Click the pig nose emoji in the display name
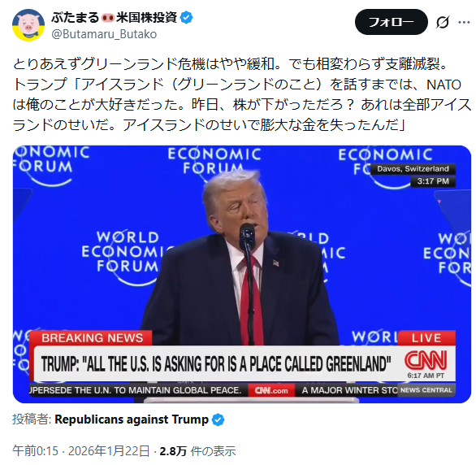 [108, 18]
